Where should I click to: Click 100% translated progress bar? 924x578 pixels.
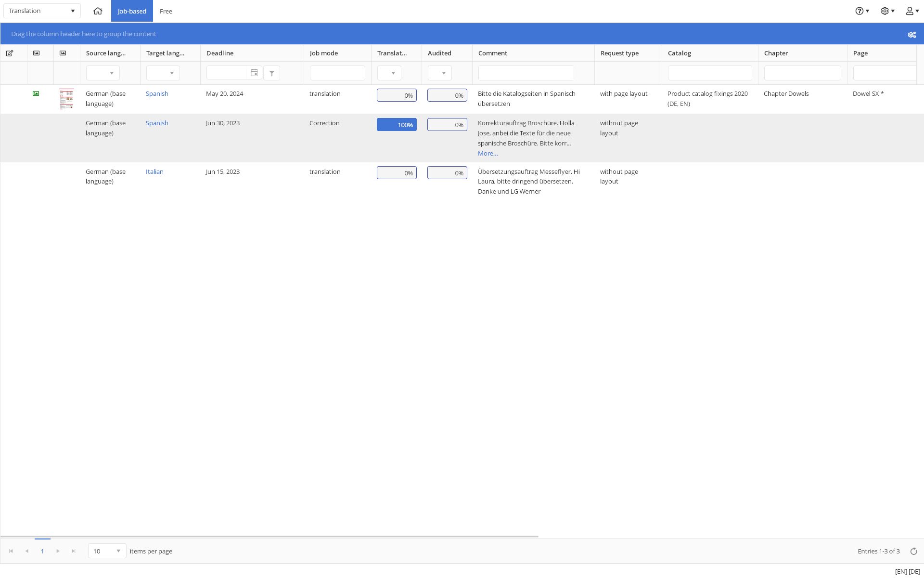tap(397, 125)
